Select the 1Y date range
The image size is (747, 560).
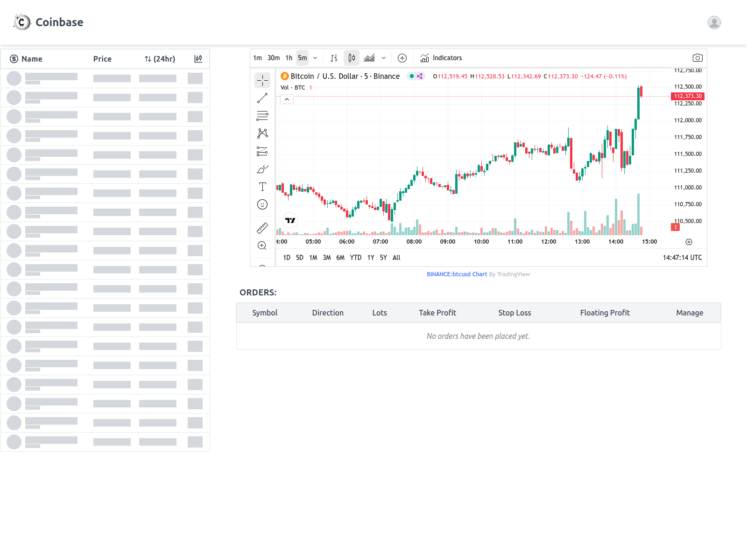click(371, 258)
